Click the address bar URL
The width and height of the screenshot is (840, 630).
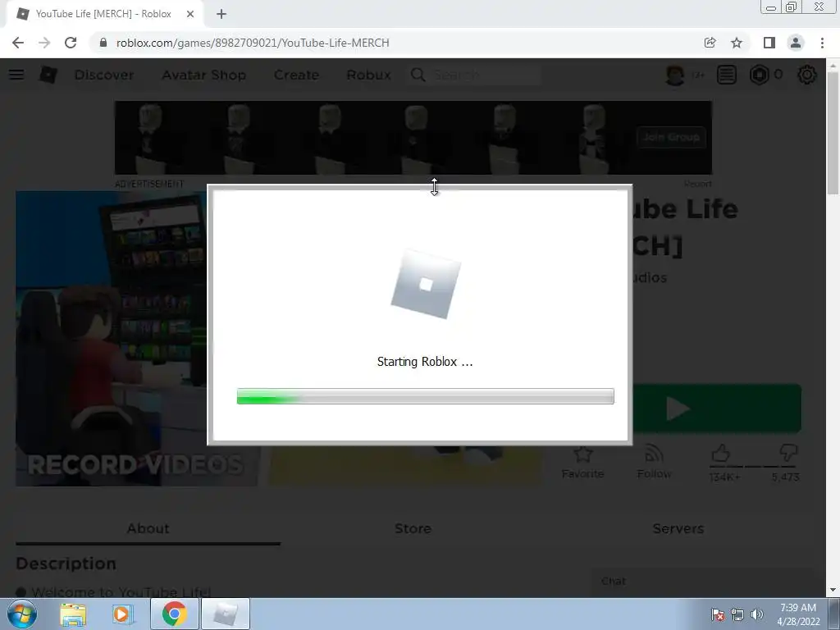253,43
